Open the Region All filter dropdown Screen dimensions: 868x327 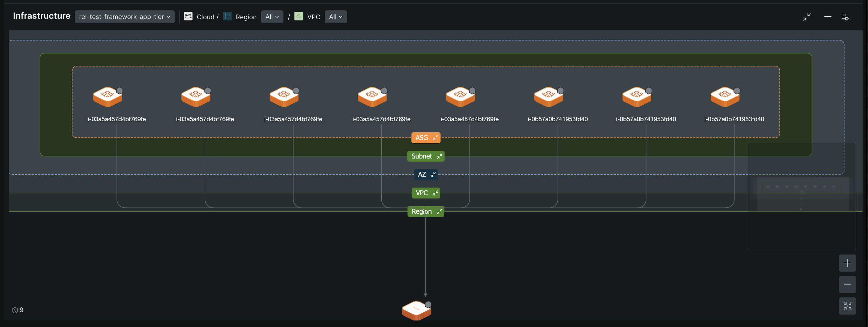[x=272, y=17]
